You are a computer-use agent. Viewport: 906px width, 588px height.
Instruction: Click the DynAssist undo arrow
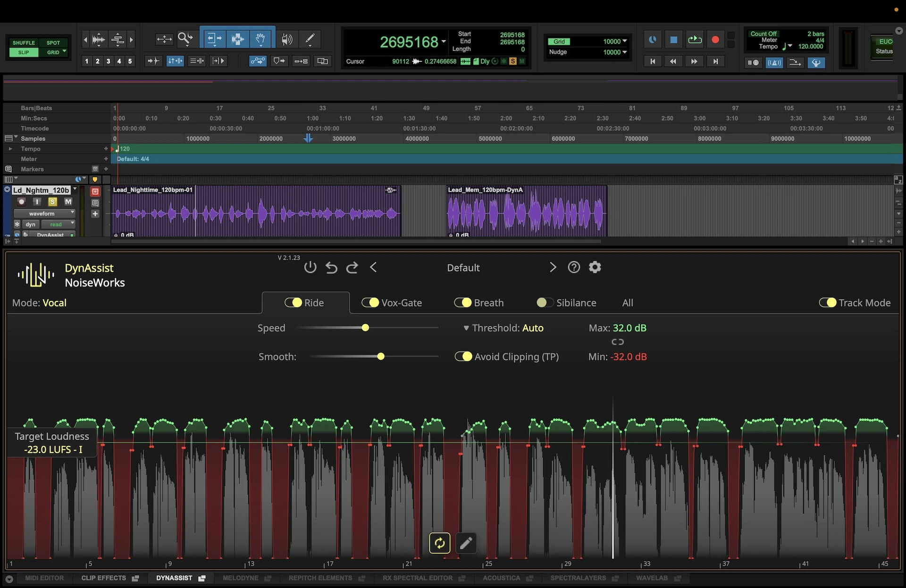pyautogui.click(x=331, y=267)
